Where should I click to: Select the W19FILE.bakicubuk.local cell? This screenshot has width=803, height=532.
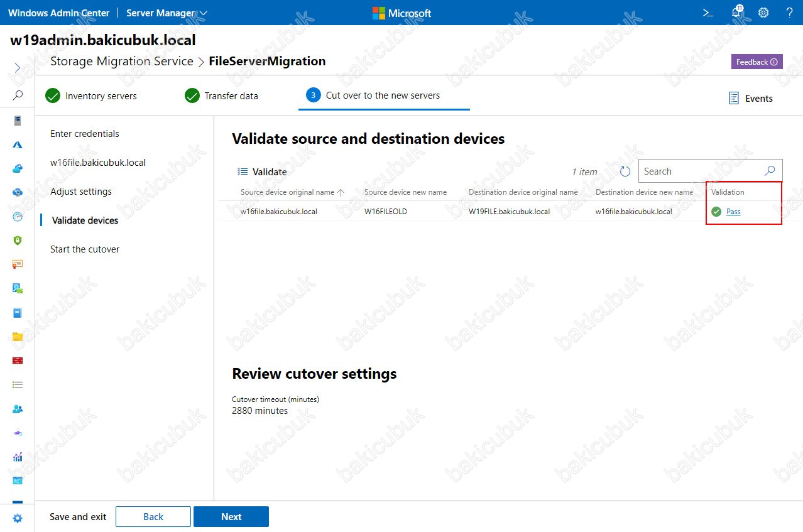point(509,212)
